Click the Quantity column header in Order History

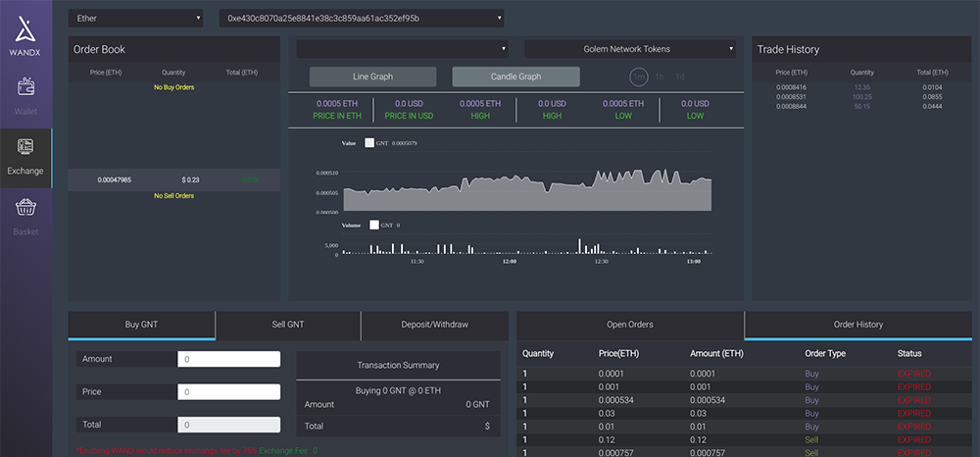pos(538,354)
